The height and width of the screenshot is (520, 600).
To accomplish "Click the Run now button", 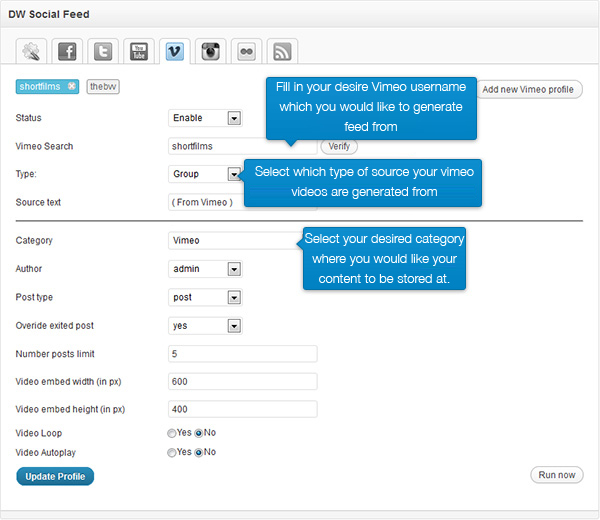I will point(557,475).
